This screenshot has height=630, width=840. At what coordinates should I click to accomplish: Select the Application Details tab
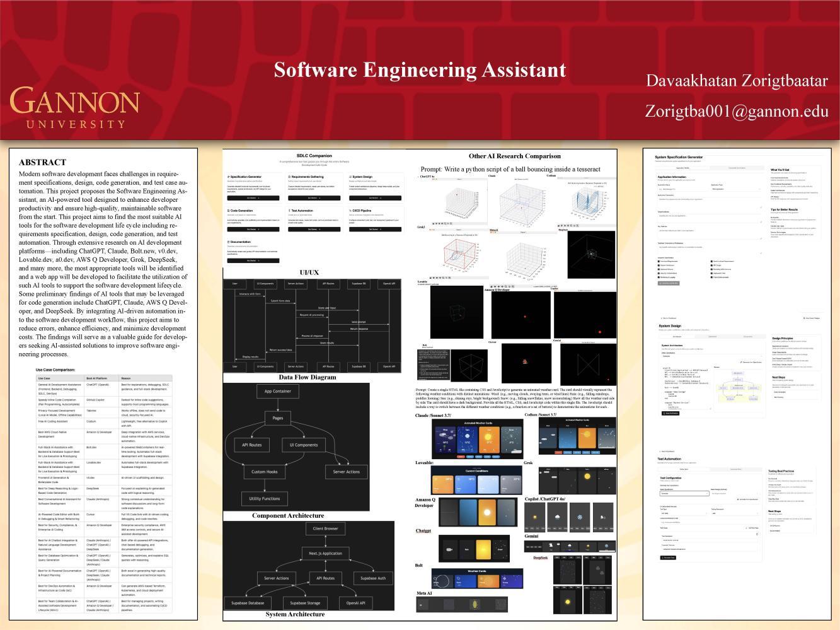point(682,168)
